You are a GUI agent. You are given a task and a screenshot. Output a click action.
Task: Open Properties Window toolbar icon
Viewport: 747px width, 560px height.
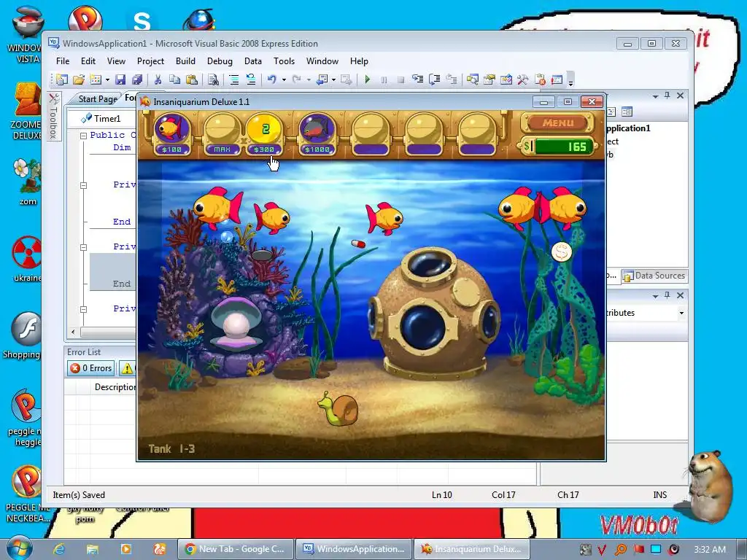[x=489, y=79]
